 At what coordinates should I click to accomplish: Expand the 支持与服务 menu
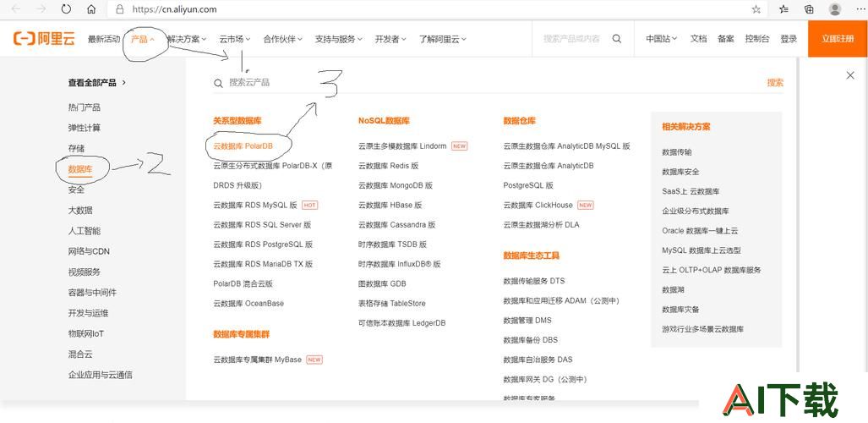click(338, 39)
